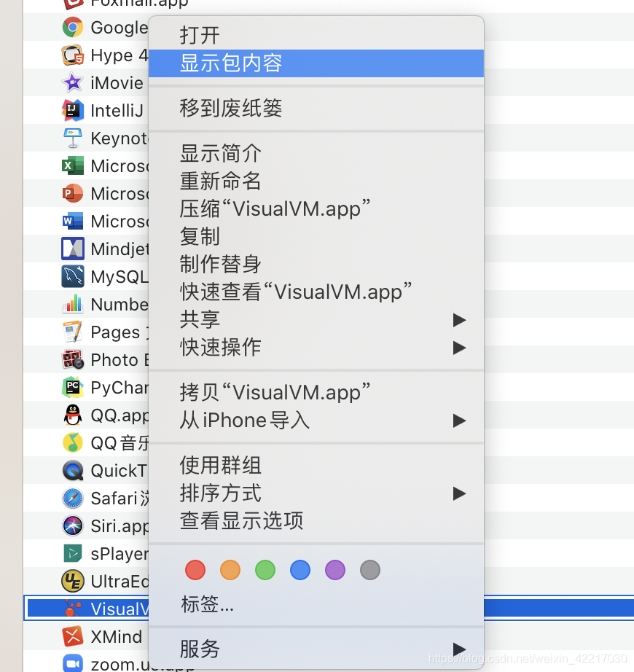The height and width of the screenshot is (672, 634).
Task: Click the QQ Music icon
Action: (x=73, y=442)
